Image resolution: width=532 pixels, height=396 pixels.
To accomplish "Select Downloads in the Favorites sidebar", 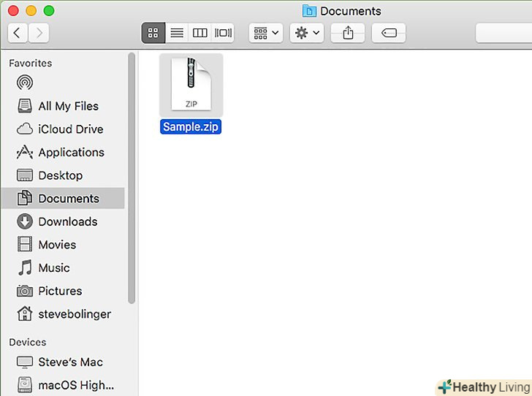I will (x=67, y=221).
